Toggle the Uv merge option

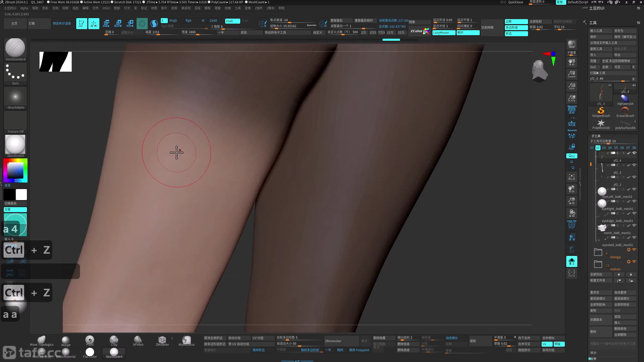point(547,344)
